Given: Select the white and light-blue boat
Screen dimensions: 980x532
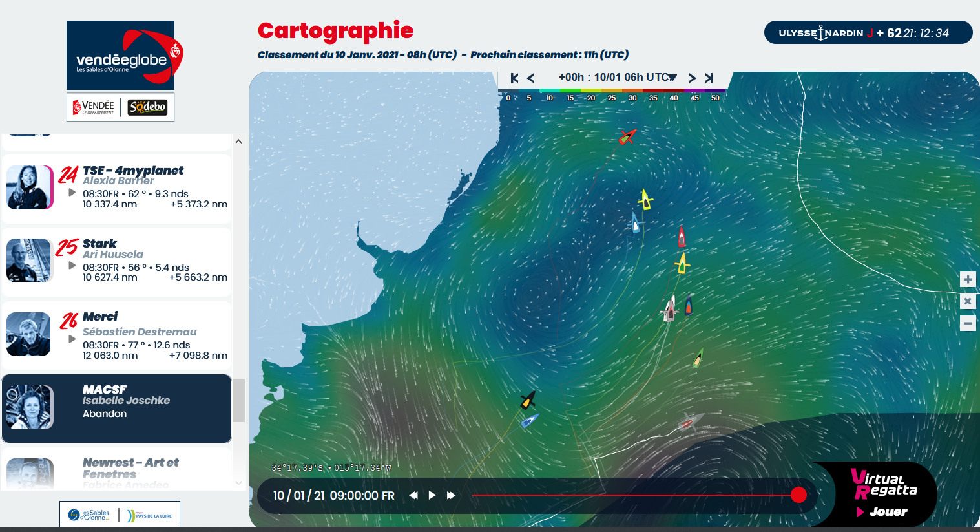Looking at the screenshot, I should (635, 224).
